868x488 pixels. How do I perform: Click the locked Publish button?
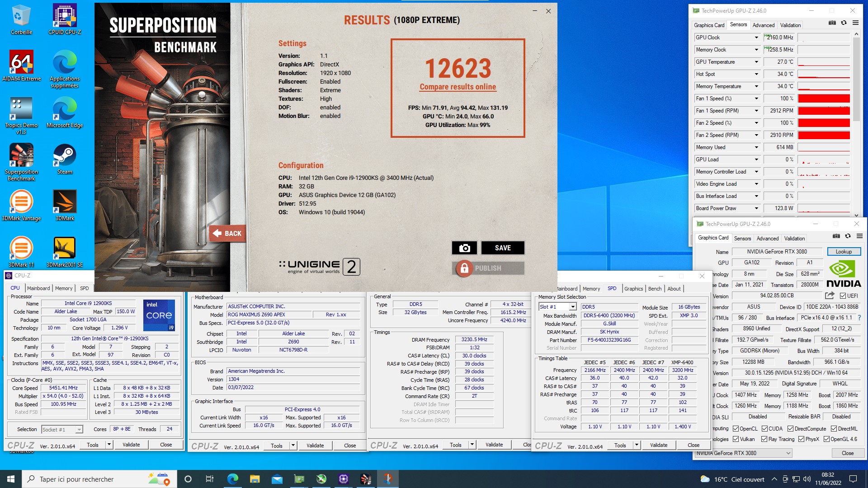[x=488, y=268]
